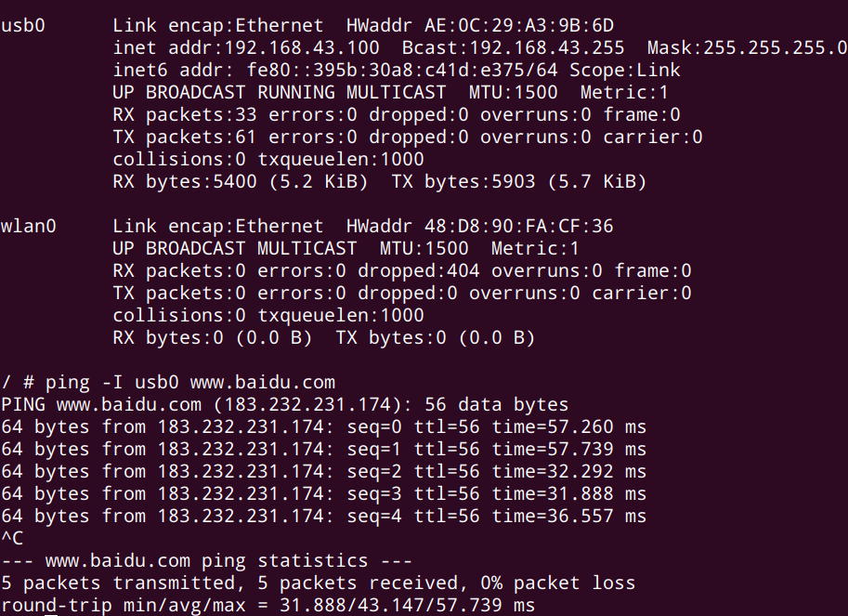The image size is (848, 616).
Task: Click the PING www.baidu.com header line
Action: coord(285,404)
